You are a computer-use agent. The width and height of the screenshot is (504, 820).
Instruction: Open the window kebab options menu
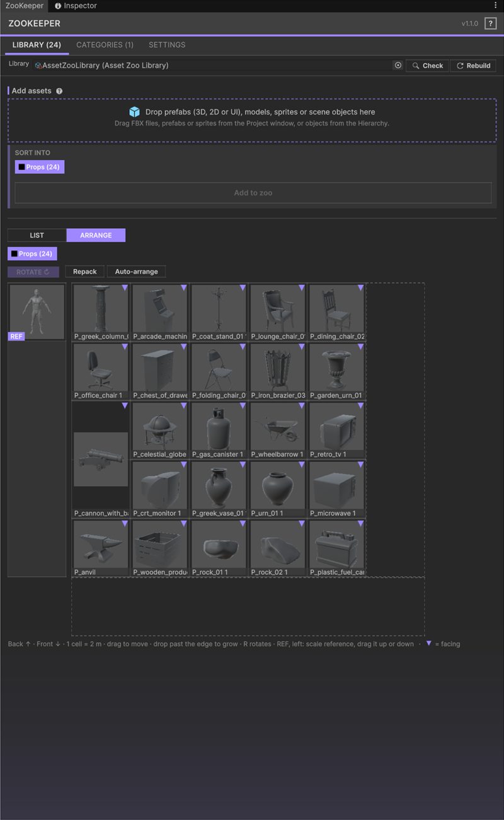pyautogui.click(x=496, y=6)
